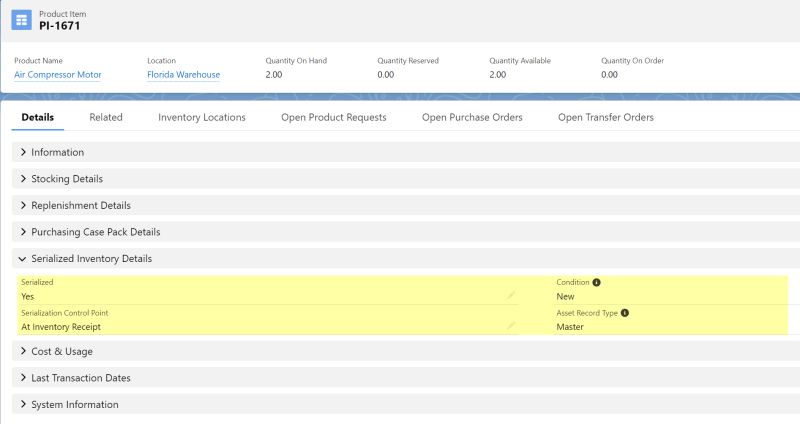The height and width of the screenshot is (424, 800).
Task: Expand the System Information section
Action: point(406,404)
